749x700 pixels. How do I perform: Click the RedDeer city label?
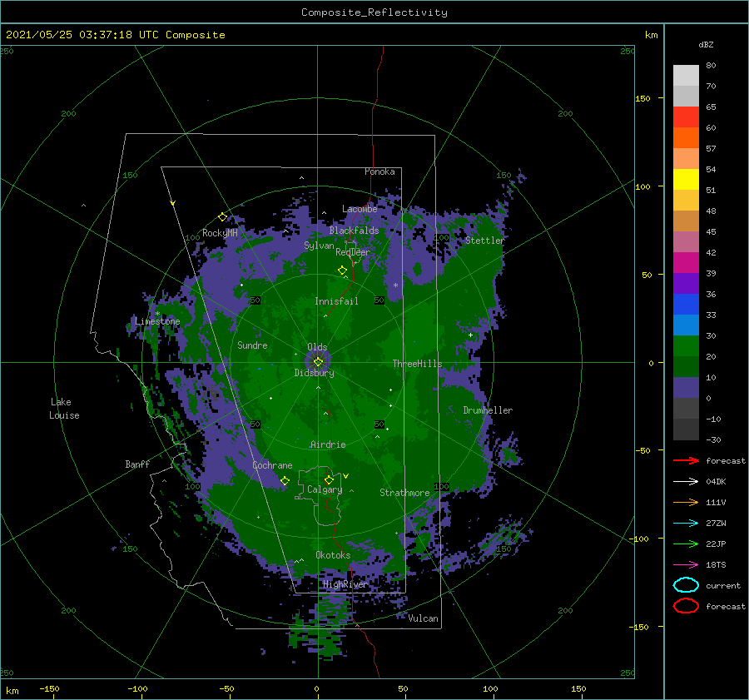[353, 252]
